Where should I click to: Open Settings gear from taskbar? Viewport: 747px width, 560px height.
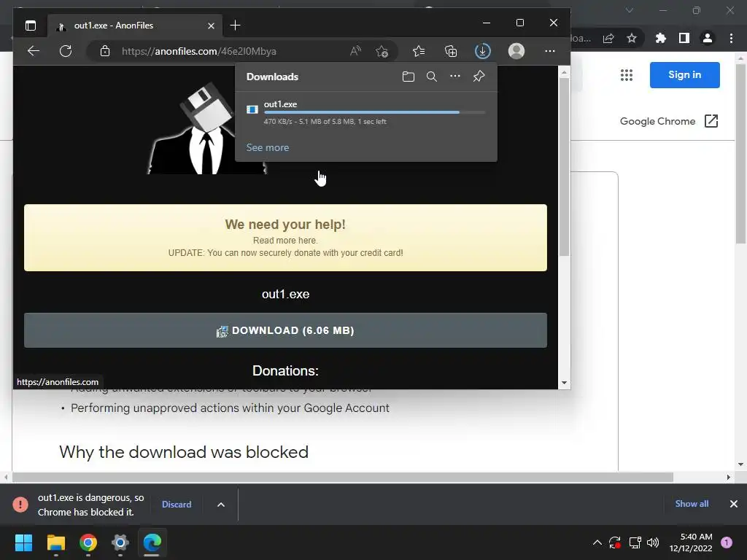point(120,542)
